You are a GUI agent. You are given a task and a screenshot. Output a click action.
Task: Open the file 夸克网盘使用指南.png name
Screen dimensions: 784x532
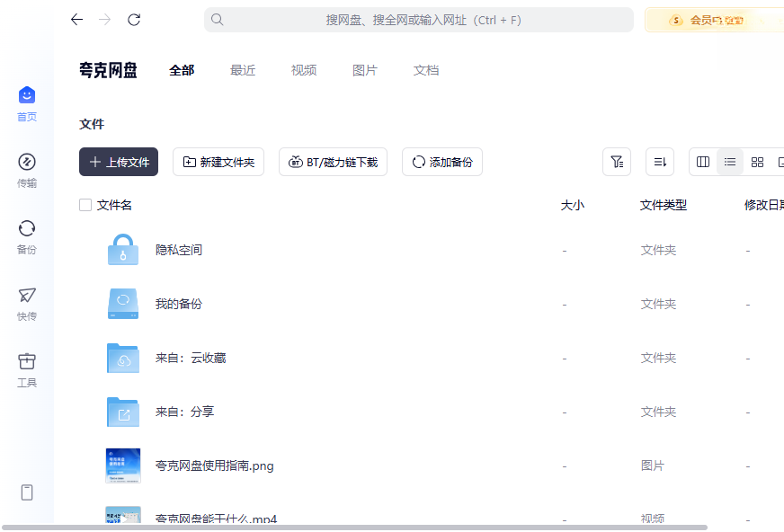(x=215, y=465)
